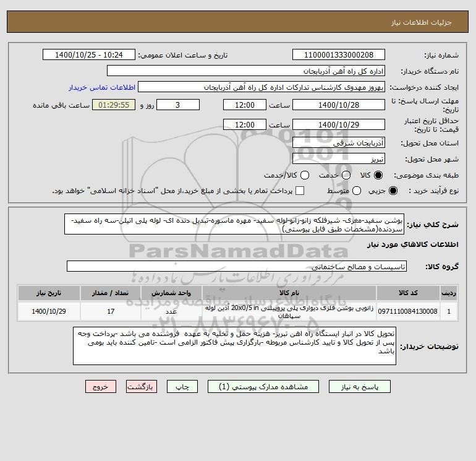Viewport: 476px width, 461px height.
Task: Click the response deadline time 12:00 field
Action: pos(245,105)
